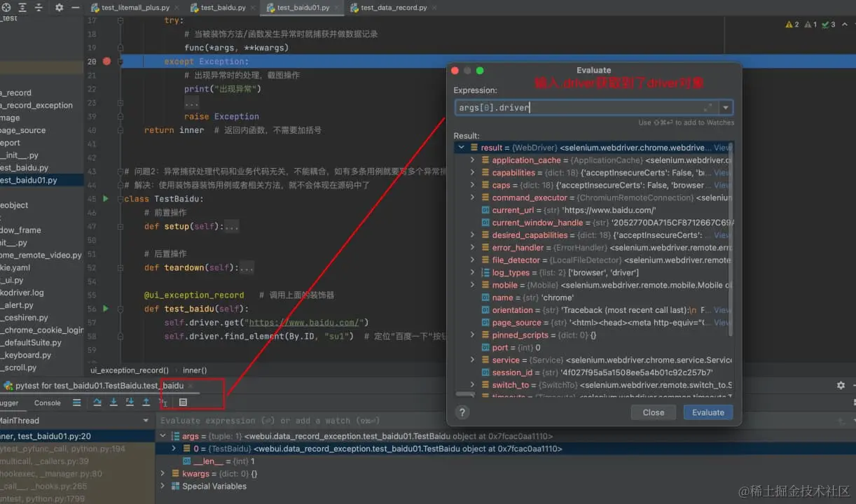Open the MainThread thread selector dropdown
This screenshot has width=856, height=504.
[146, 421]
